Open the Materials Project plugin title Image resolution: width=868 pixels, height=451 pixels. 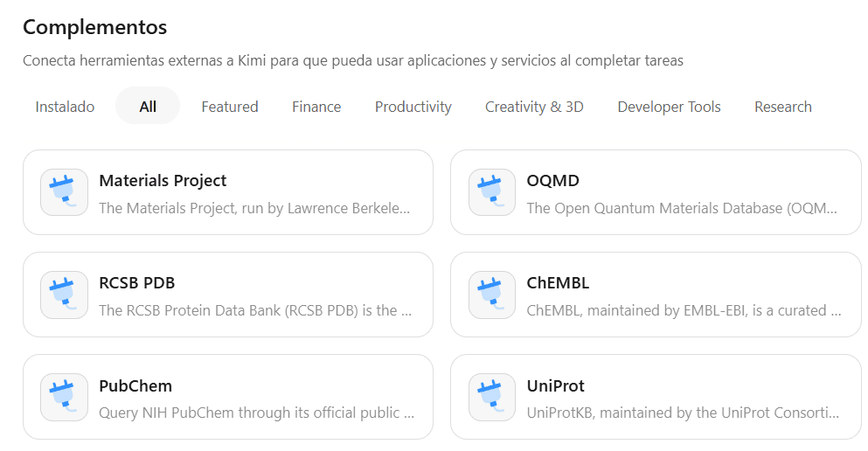click(x=163, y=180)
